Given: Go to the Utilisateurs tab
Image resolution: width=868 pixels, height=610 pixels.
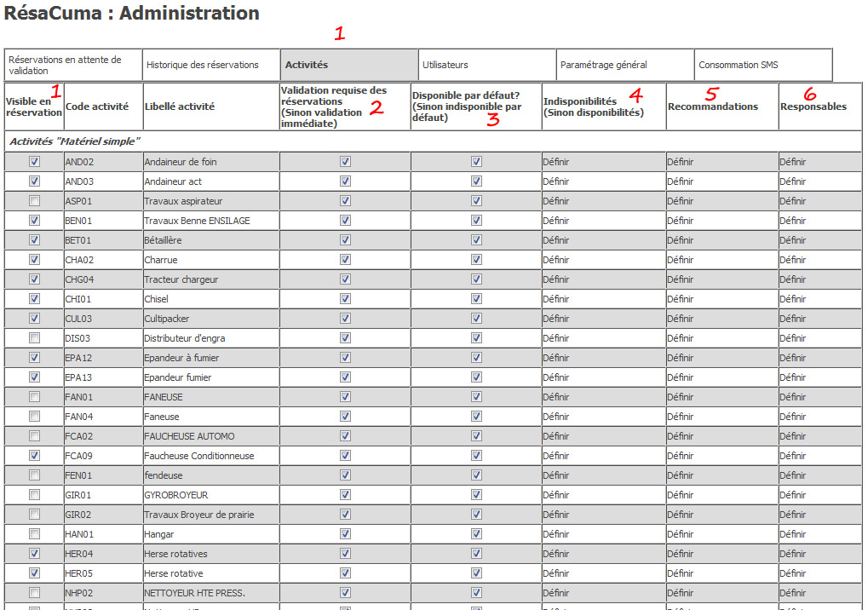Looking at the screenshot, I should tap(487, 65).
